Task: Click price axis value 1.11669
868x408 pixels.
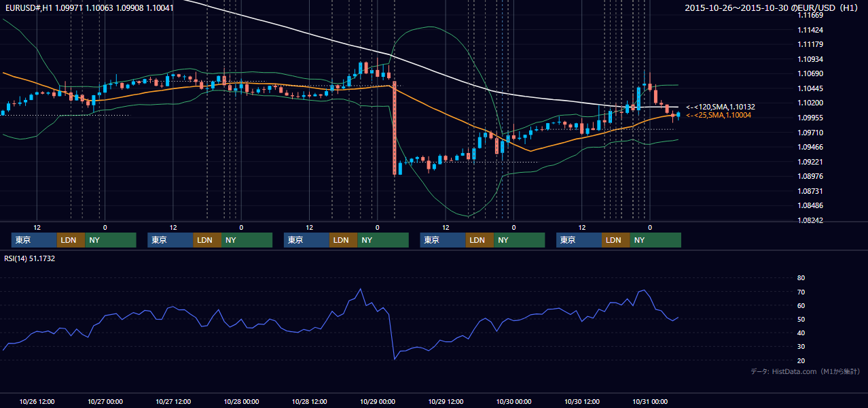Action: point(810,15)
